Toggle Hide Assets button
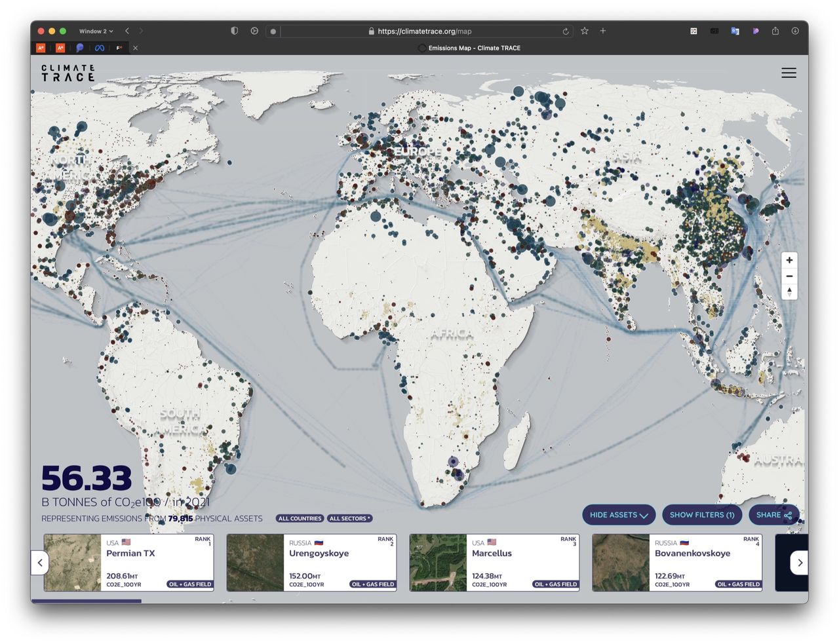The width and height of the screenshot is (839, 644). point(618,515)
